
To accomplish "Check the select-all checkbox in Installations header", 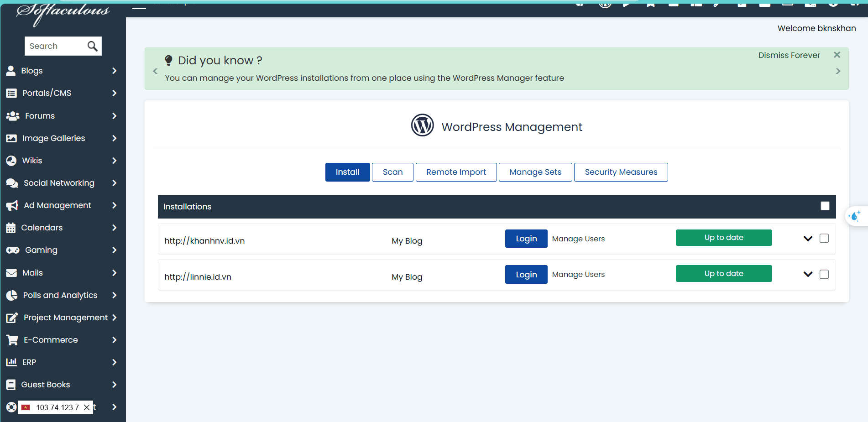I will point(825,206).
